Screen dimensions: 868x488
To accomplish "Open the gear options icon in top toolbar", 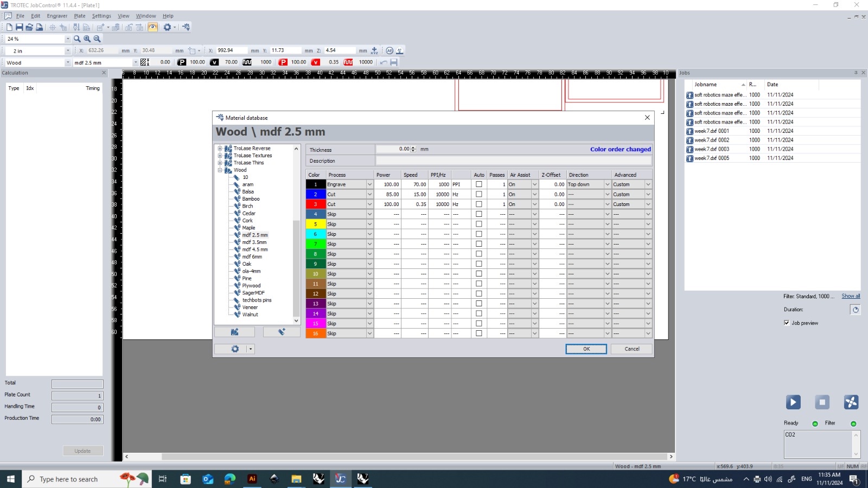I will (167, 27).
